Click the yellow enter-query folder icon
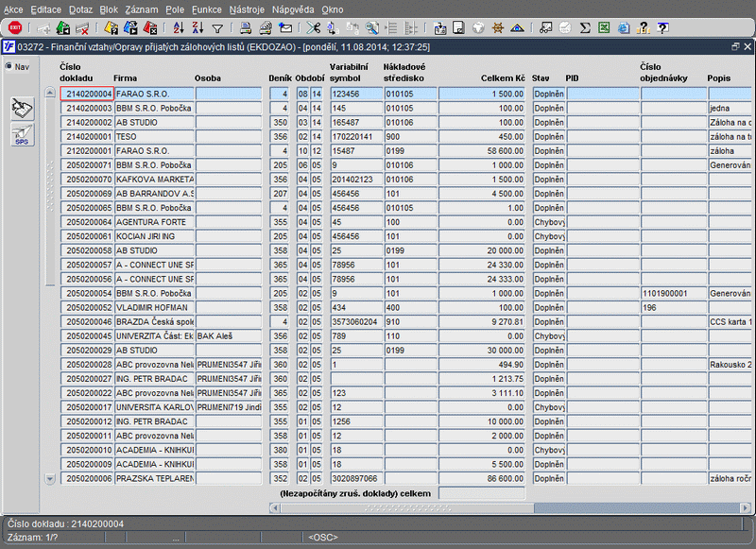Viewport: 756px width, 549px height. [112, 28]
